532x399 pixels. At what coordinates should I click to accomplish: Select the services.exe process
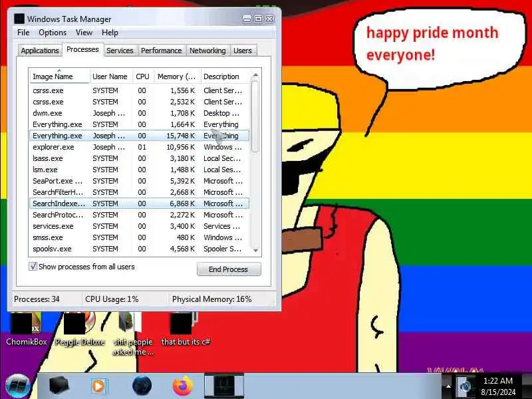point(140,226)
